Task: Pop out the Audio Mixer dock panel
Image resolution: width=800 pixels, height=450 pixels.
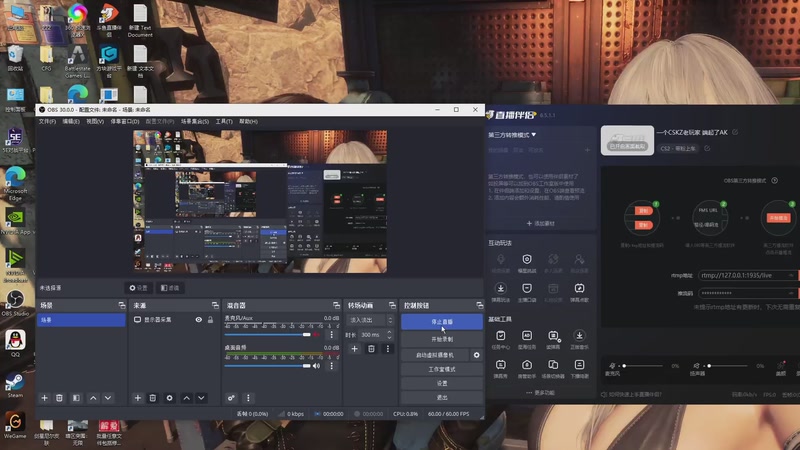Action: 336,305
